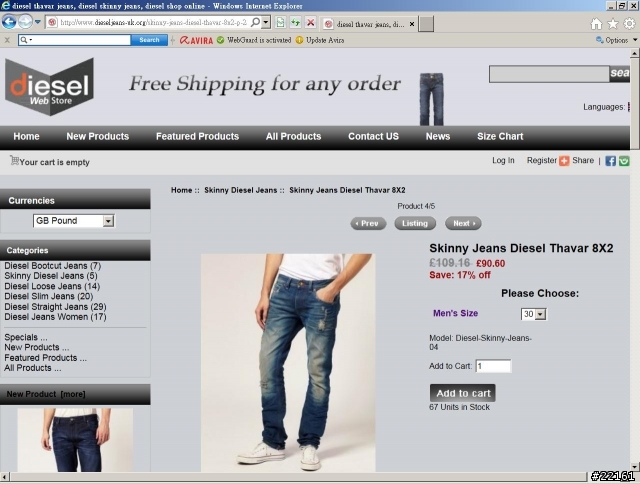The height and width of the screenshot is (484, 640).
Task: Close the diesel thavar jeans tab
Action: [412, 24]
